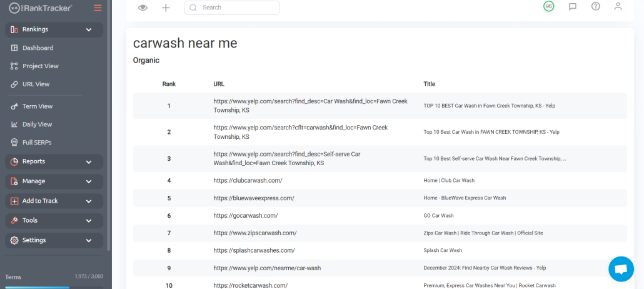Open the yelp.com nearme car-wash URL
This screenshot has height=289, width=644.
point(267,268)
